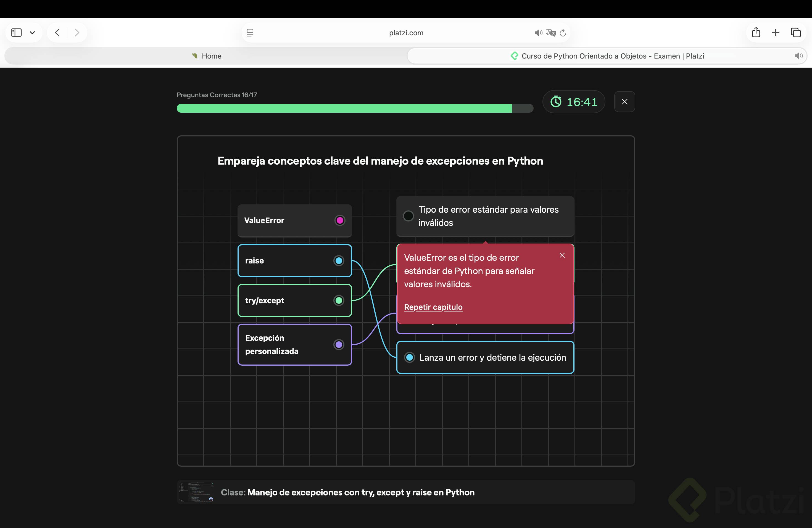
Task: Go back to the previous page
Action: pyautogui.click(x=57, y=33)
